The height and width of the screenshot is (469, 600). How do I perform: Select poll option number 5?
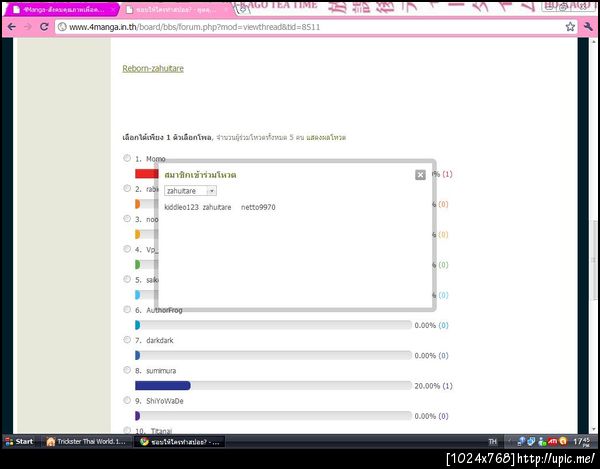[x=127, y=279]
